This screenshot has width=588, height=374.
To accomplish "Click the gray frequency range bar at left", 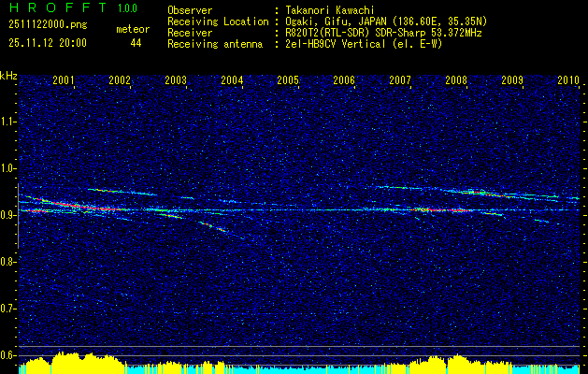I will [19, 216].
